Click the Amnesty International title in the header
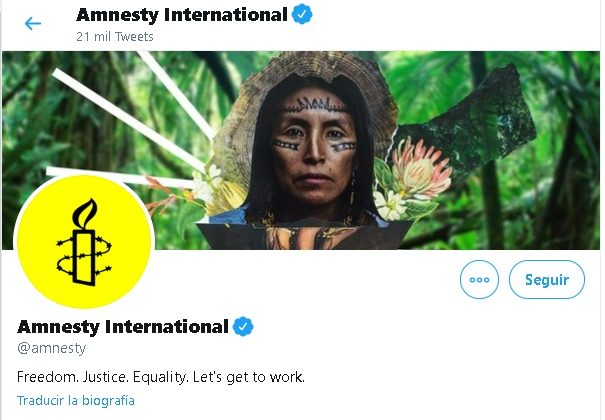 pyautogui.click(x=181, y=15)
